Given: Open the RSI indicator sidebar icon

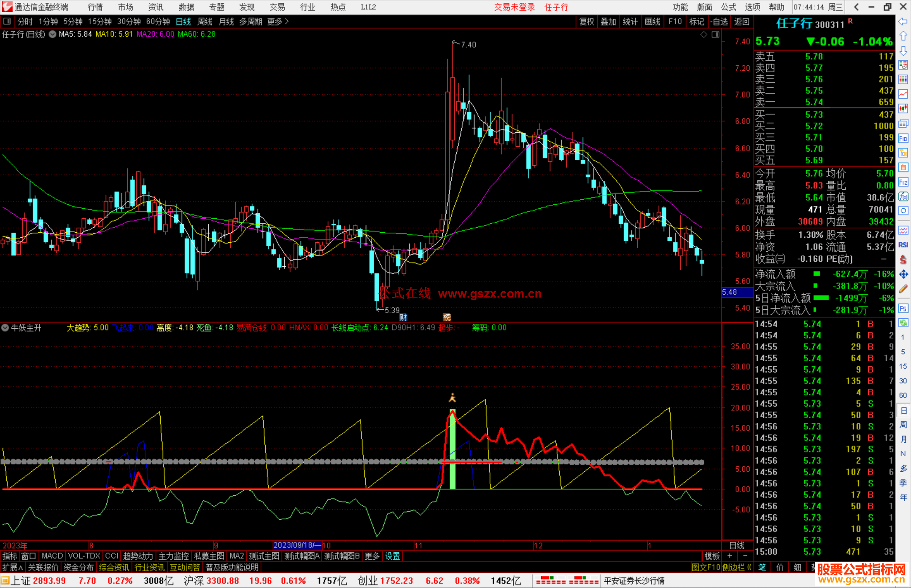Looking at the screenshot, I should 903,245.
